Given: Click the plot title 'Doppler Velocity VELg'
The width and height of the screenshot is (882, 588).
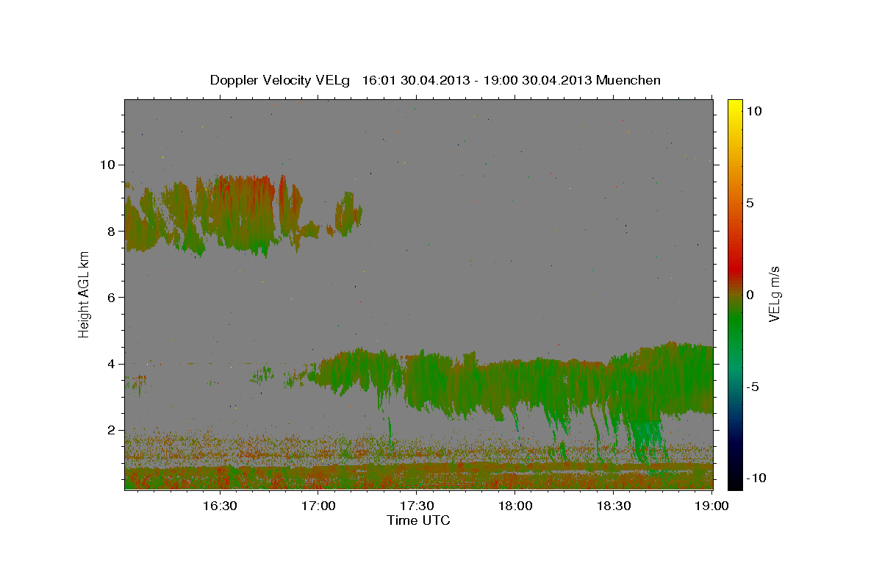Looking at the screenshot, I should (x=282, y=80).
